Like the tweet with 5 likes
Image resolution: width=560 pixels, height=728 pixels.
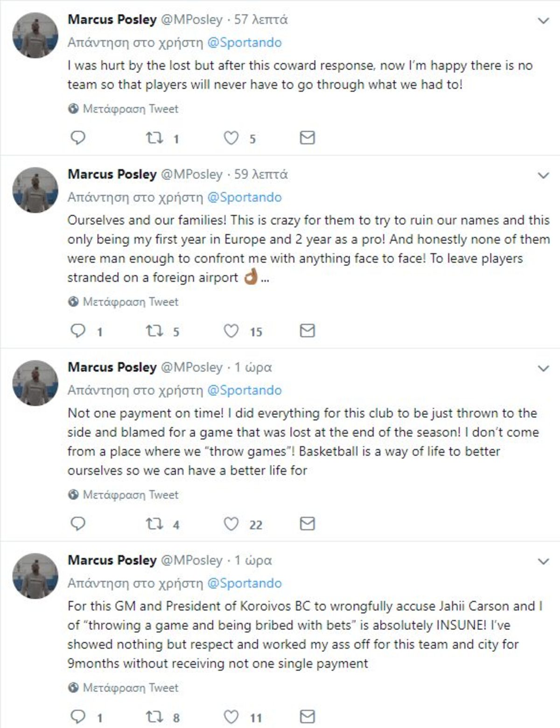[231, 138]
